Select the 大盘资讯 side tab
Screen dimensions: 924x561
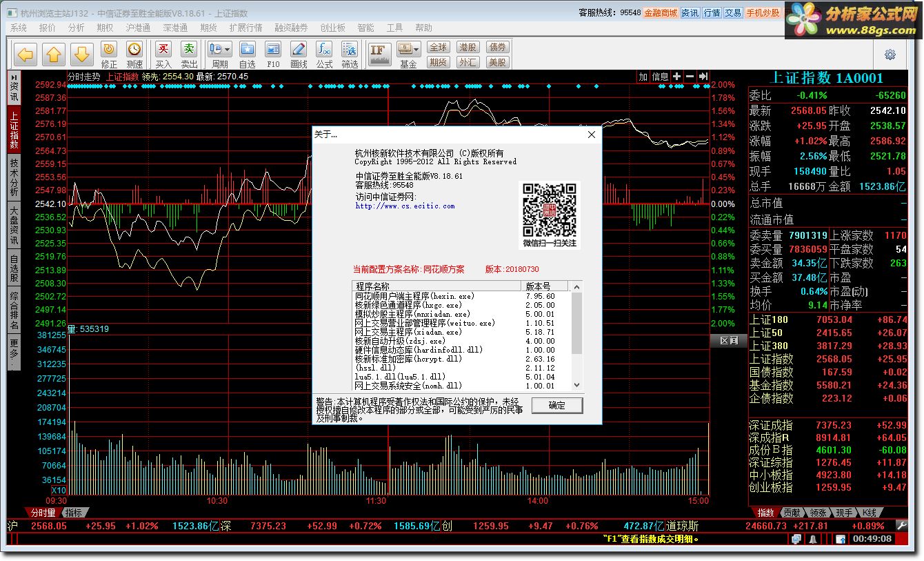tap(14, 225)
